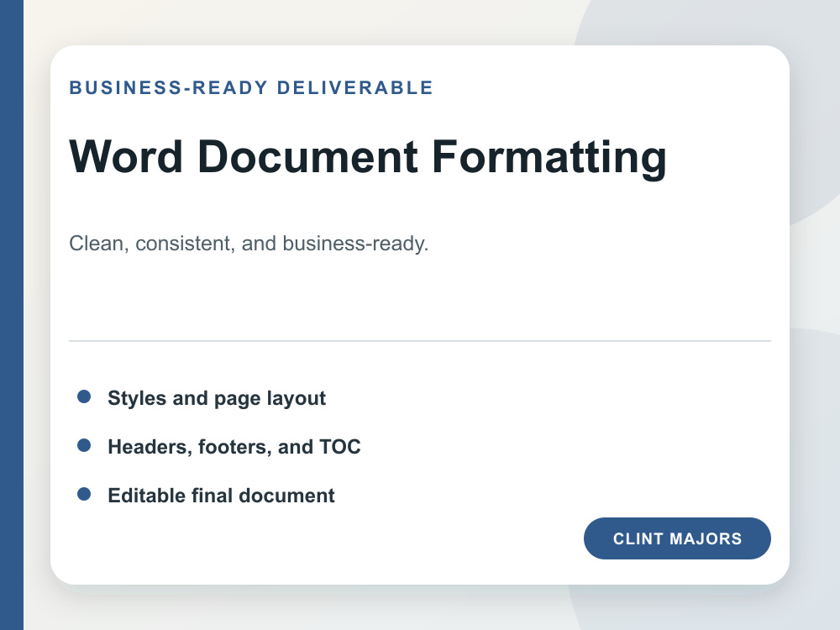The image size is (840, 630).
Task: Click the bullet dot beside 'Editable final document'
Action: coord(84,494)
